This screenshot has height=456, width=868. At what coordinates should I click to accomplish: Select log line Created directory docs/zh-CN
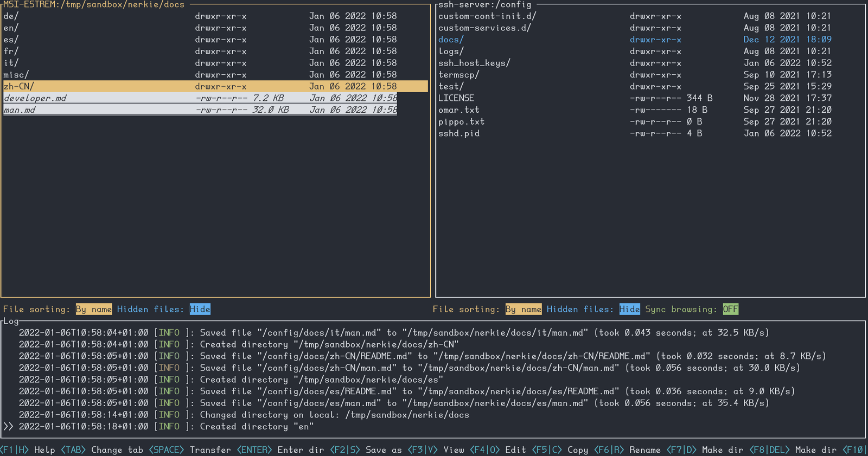239,344
